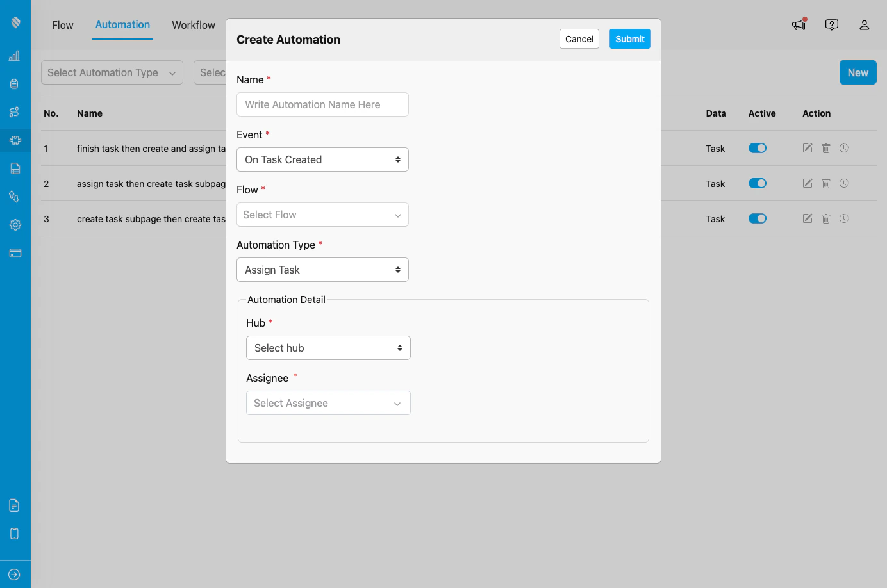887x588 pixels.
Task: Click the settings gear in the sidebar
Action: [14, 225]
